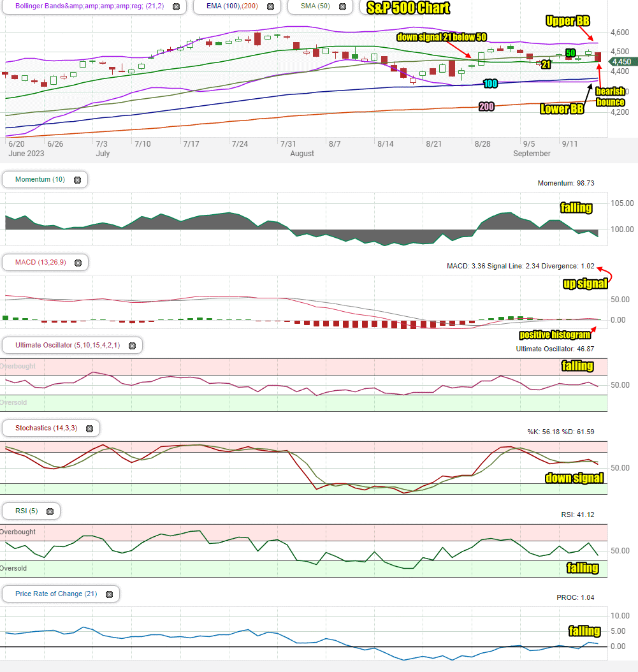
Task: Click the 10.00 Price Rate of Change axis value
Action: [x=620, y=616]
